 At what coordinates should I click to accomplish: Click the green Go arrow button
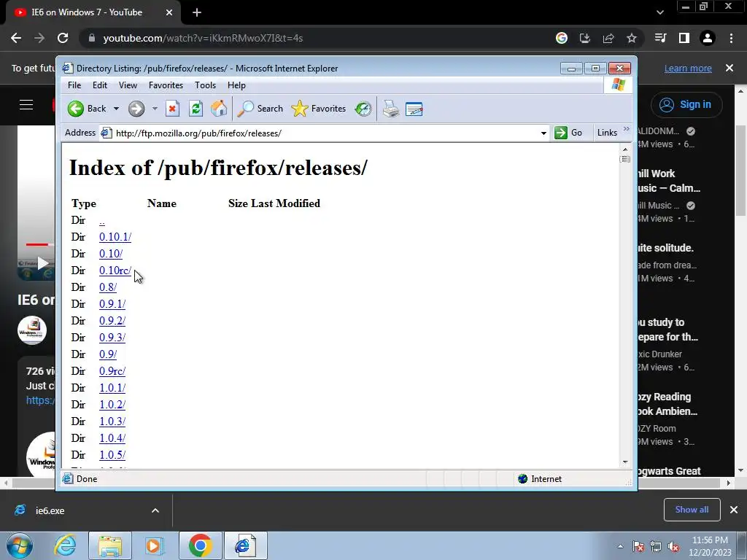coord(561,133)
